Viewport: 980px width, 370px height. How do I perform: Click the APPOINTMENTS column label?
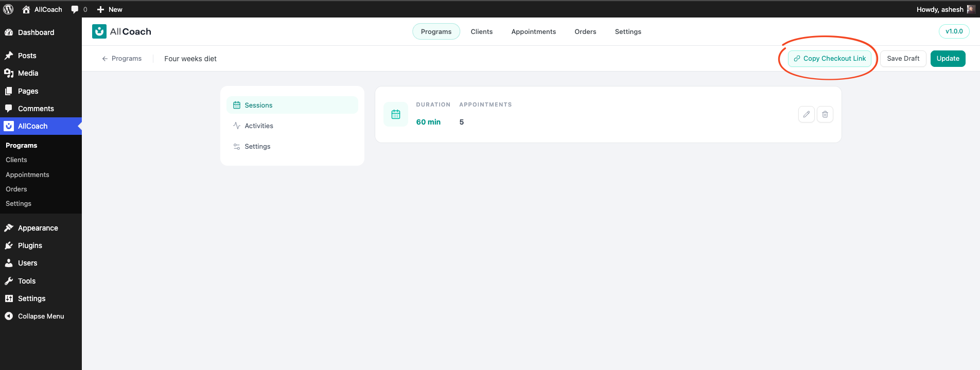pos(485,104)
